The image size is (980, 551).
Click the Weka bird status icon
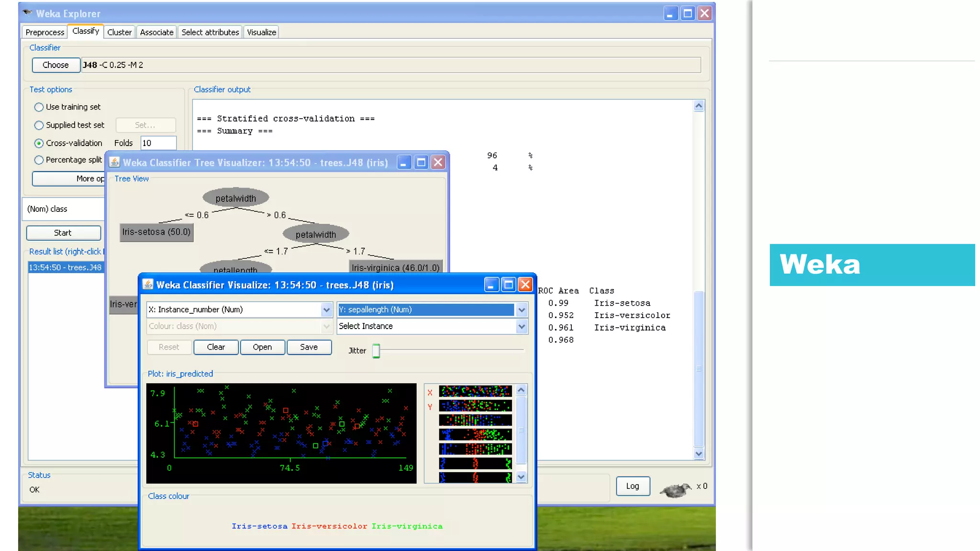click(x=675, y=489)
